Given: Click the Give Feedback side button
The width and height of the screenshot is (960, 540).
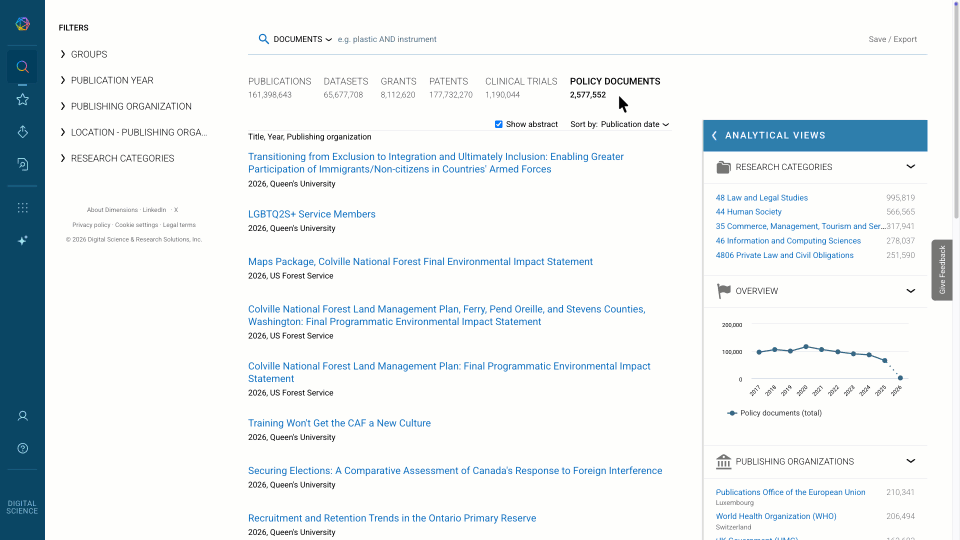Looking at the screenshot, I should point(942,270).
